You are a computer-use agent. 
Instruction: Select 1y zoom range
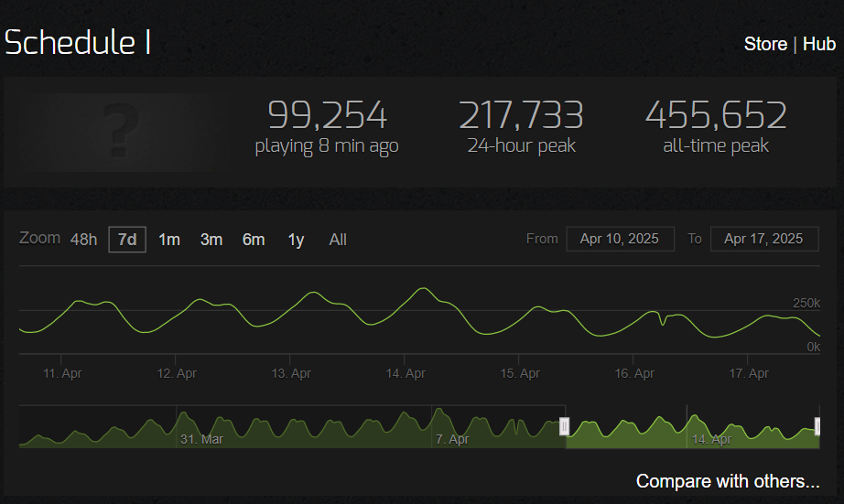coord(296,240)
